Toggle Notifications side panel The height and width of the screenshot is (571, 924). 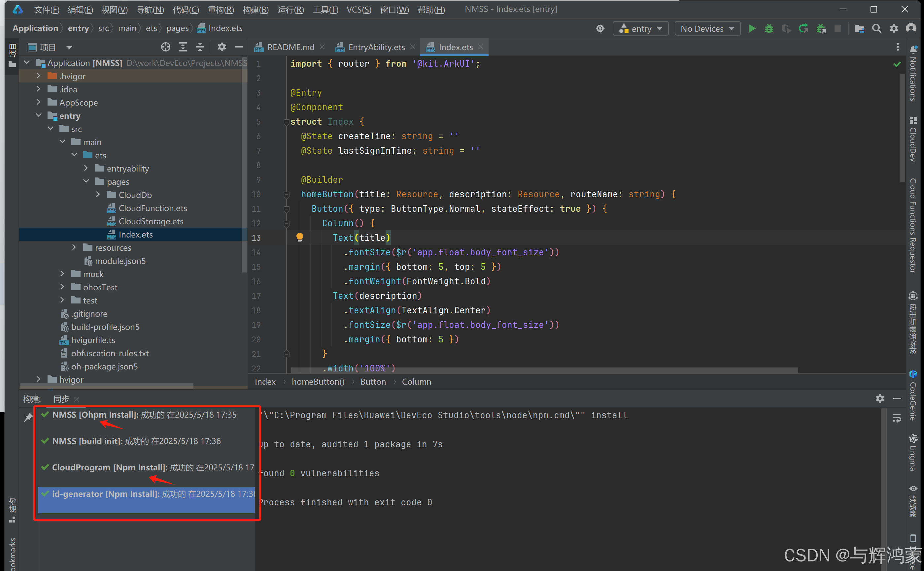913,76
